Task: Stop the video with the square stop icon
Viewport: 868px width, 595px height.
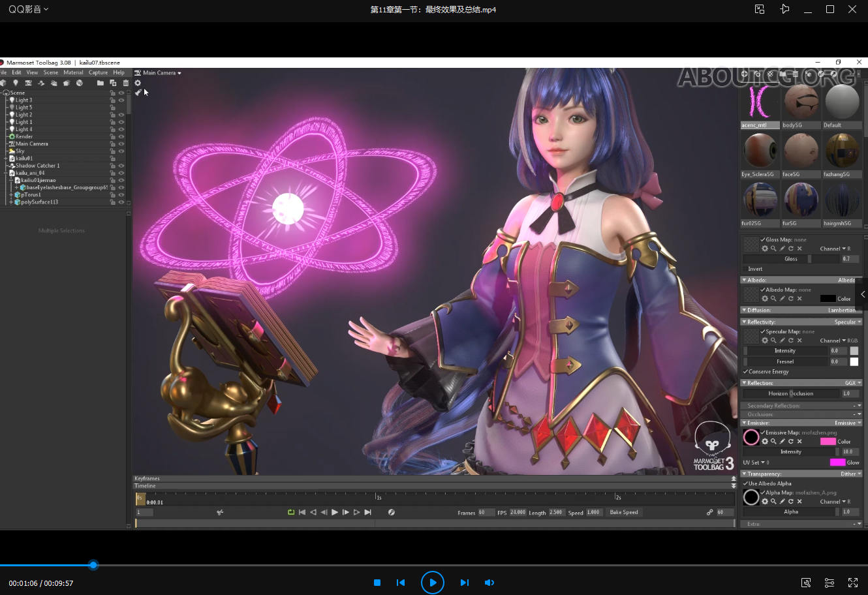Action: pos(377,583)
